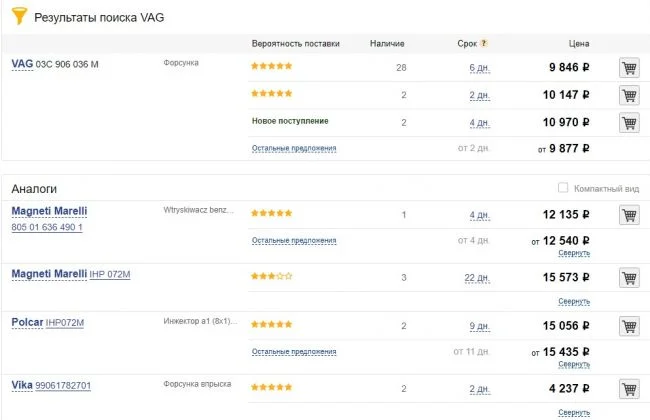Add the 10 147 ₽ offer to cart
The height and width of the screenshot is (420, 650).
[x=629, y=95]
